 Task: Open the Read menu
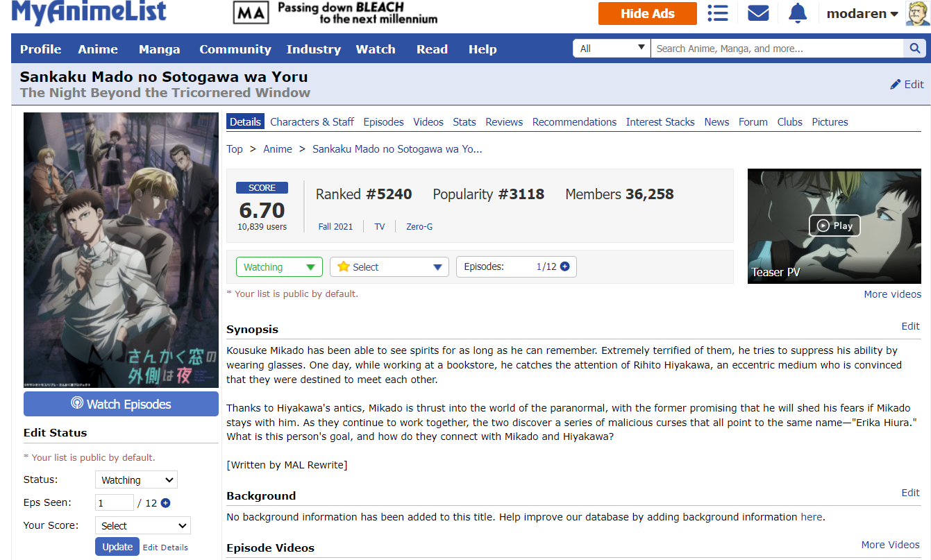point(432,49)
